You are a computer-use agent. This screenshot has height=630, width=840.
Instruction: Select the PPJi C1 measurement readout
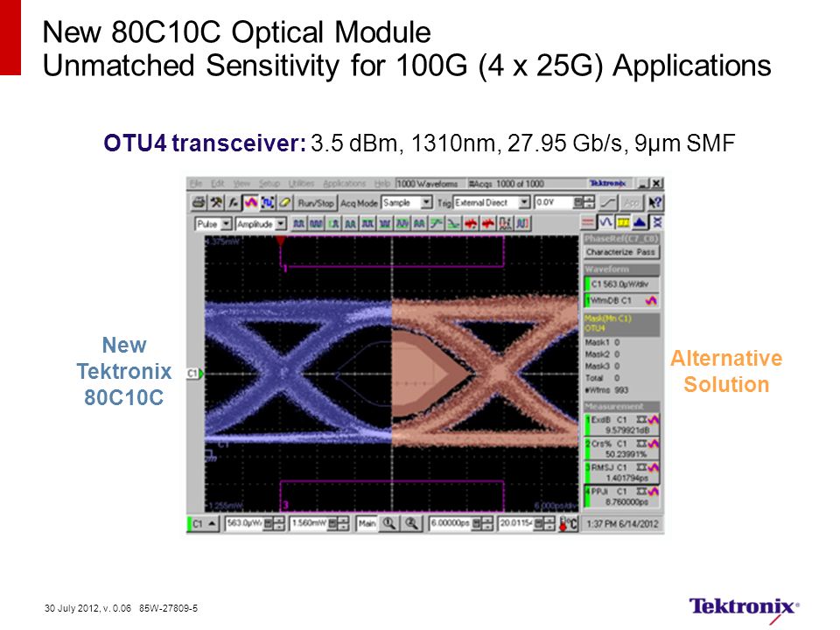coord(621,497)
